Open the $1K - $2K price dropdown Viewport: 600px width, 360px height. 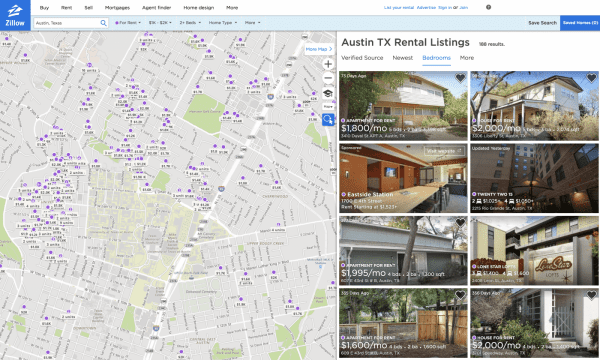(x=160, y=23)
